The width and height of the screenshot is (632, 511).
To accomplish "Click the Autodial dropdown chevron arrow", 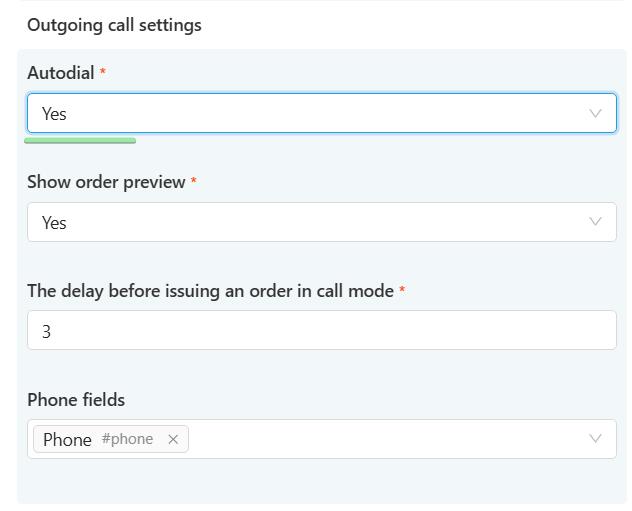I will (x=595, y=114).
